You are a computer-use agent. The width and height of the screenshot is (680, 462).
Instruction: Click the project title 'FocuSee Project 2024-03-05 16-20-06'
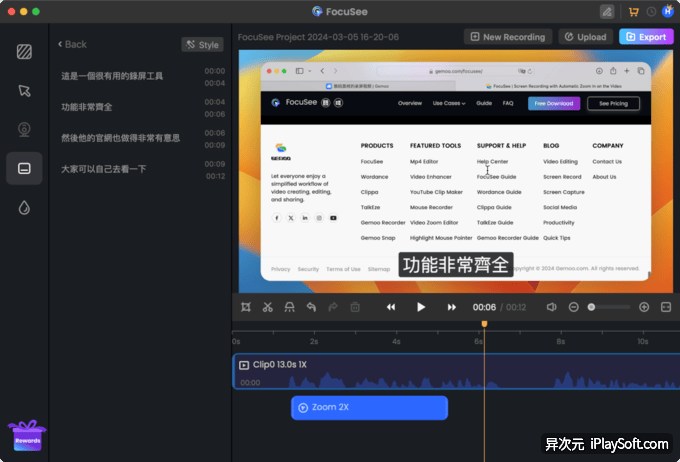click(x=318, y=37)
